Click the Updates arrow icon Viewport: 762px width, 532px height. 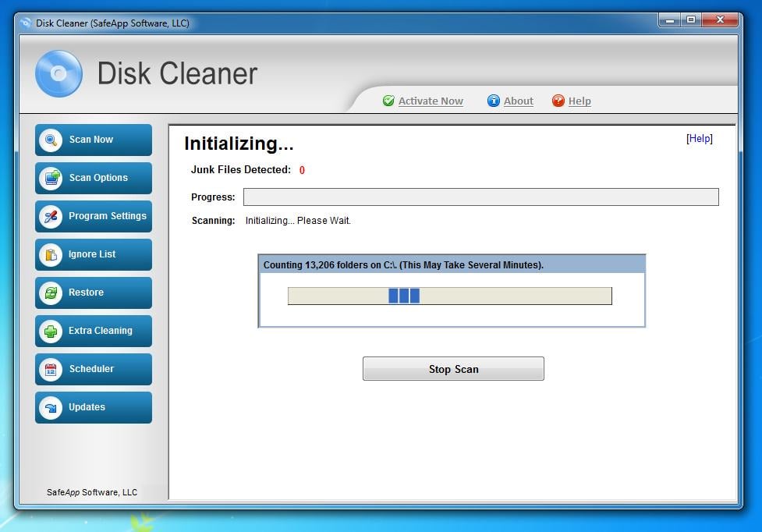(x=51, y=408)
